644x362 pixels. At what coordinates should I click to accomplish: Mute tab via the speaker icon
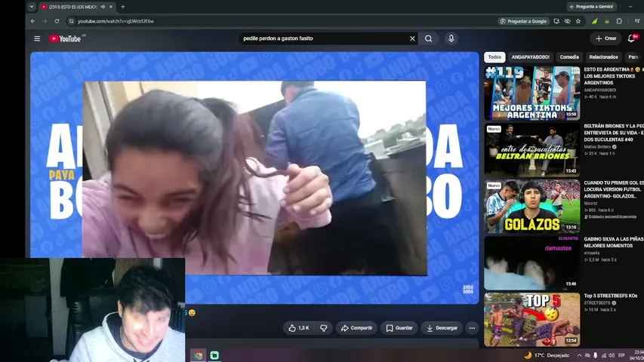point(103,7)
